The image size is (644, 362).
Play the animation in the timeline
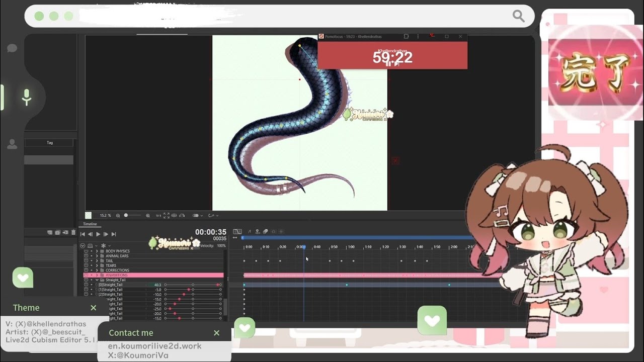tap(98, 234)
